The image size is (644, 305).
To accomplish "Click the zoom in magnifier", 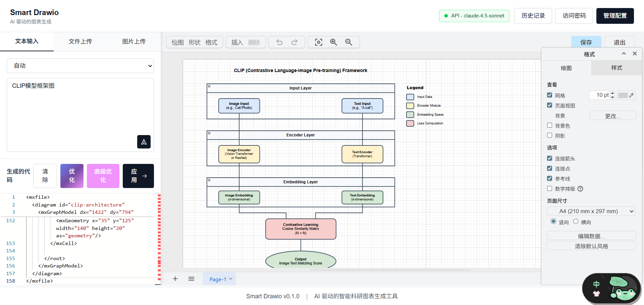I will 333,42.
